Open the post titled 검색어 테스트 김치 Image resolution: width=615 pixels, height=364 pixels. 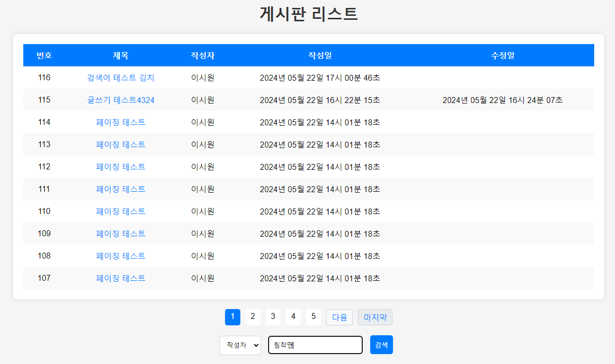coord(121,78)
